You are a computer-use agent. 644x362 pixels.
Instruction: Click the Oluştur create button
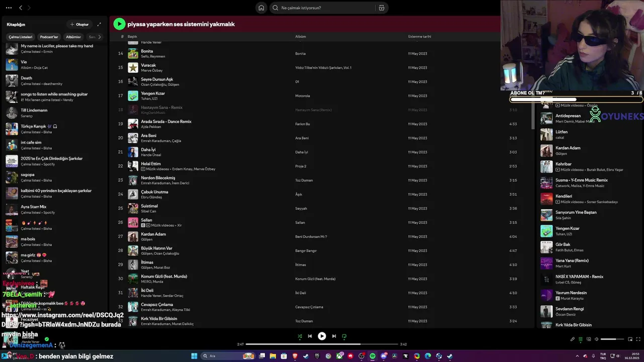pos(79,24)
